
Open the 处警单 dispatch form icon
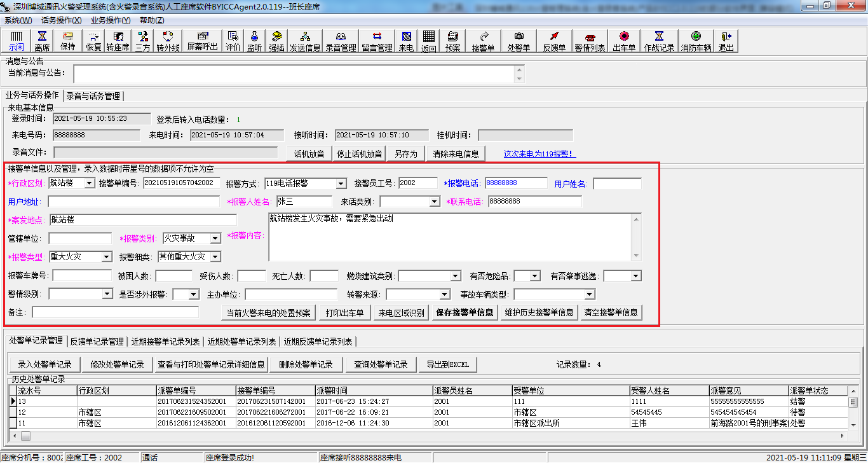pos(519,41)
